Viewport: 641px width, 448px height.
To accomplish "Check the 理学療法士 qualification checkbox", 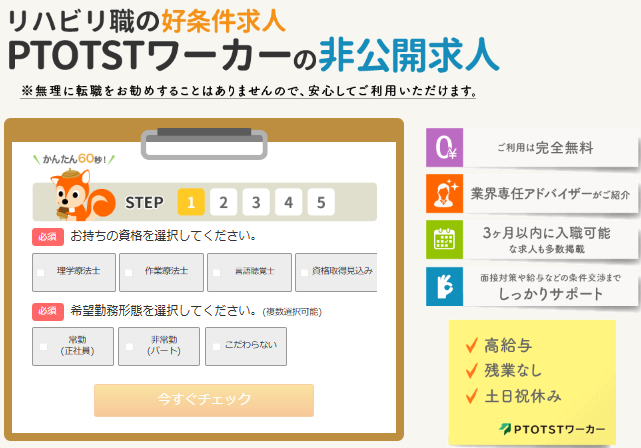I will coord(40,273).
